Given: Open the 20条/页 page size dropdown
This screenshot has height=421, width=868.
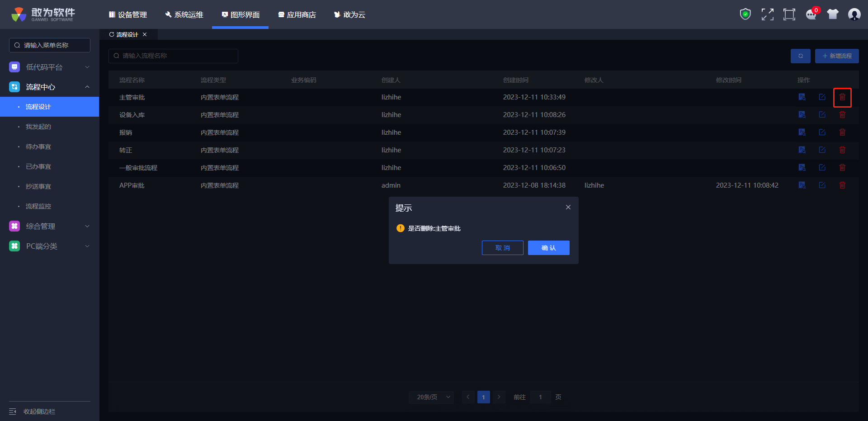Looking at the screenshot, I should point(433,397).
